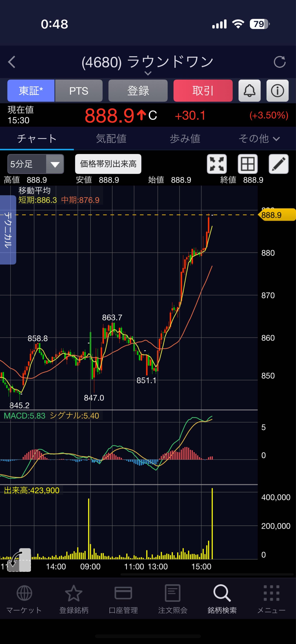Viewport: 296px width, 644px height.
Task: Tap the back arrow icon
Action: [12, 62]
